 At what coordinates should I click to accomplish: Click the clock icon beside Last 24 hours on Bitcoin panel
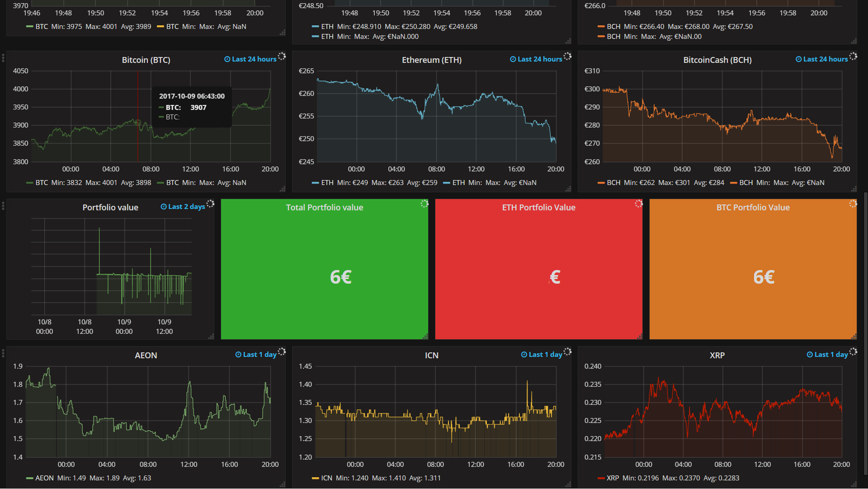click(x=227, y=59)
